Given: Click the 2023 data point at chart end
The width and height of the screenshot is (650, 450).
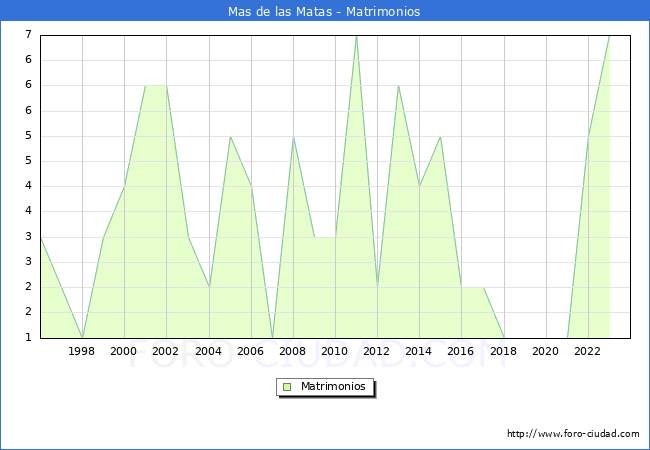Looking at the screenshot, I should (x=609, y=36).
